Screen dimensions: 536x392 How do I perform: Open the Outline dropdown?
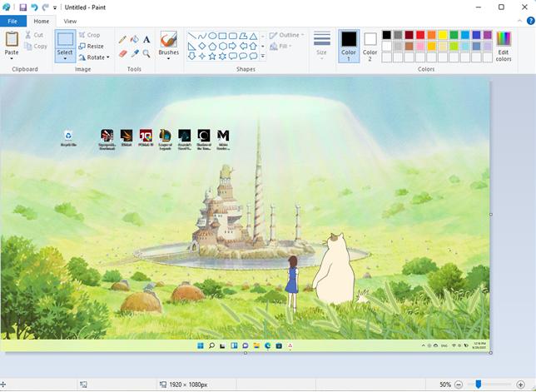point(286,35)
